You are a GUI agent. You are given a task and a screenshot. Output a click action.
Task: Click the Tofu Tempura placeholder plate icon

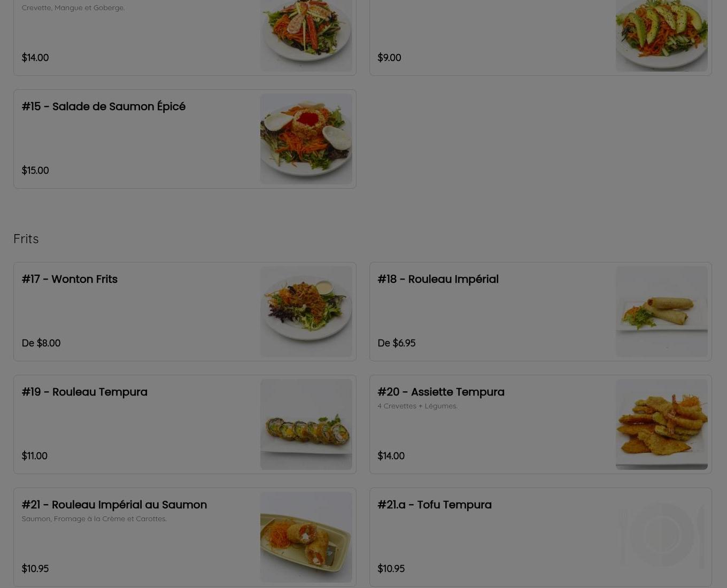coord(661,537)
